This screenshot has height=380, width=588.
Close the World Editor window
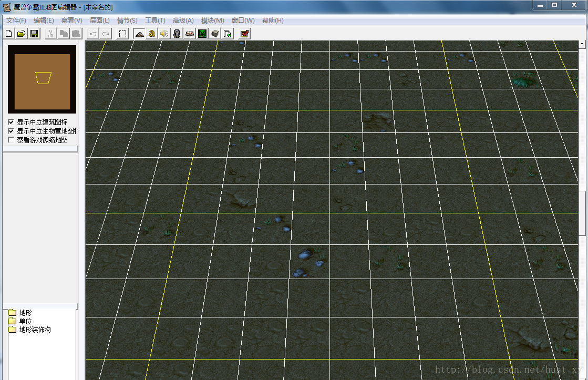(574, 5)
